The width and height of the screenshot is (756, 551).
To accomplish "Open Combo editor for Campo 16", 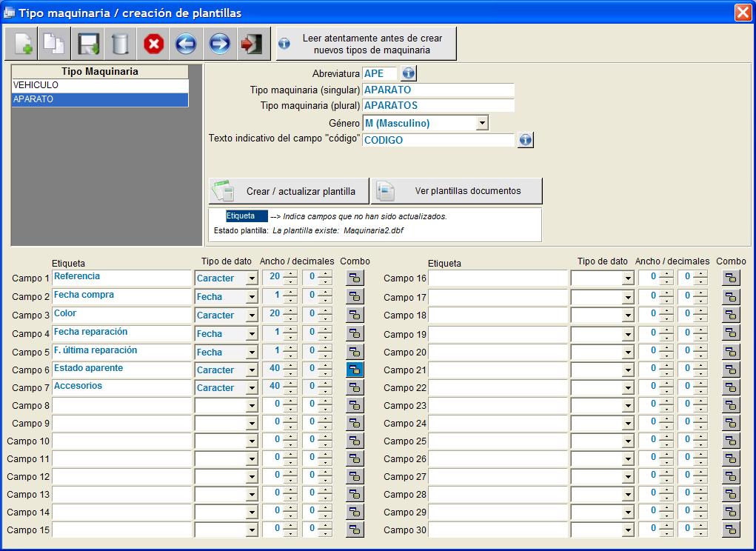I will click(731, 278).
